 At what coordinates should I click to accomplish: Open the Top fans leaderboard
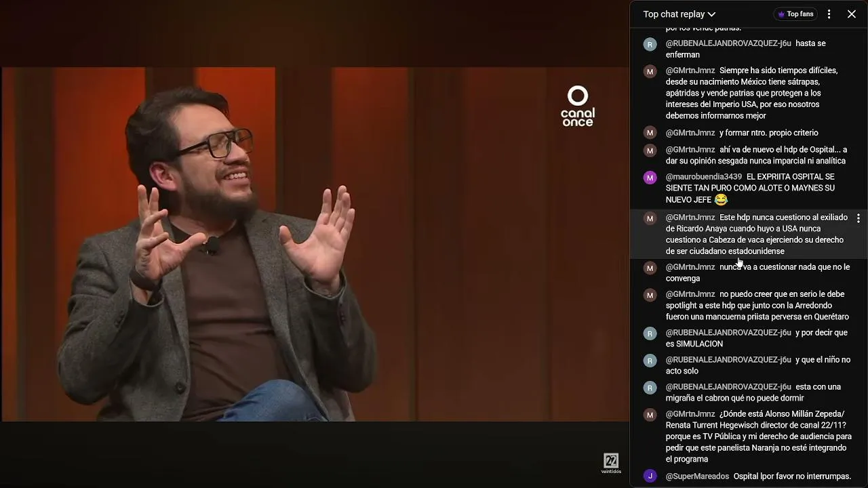795,14
